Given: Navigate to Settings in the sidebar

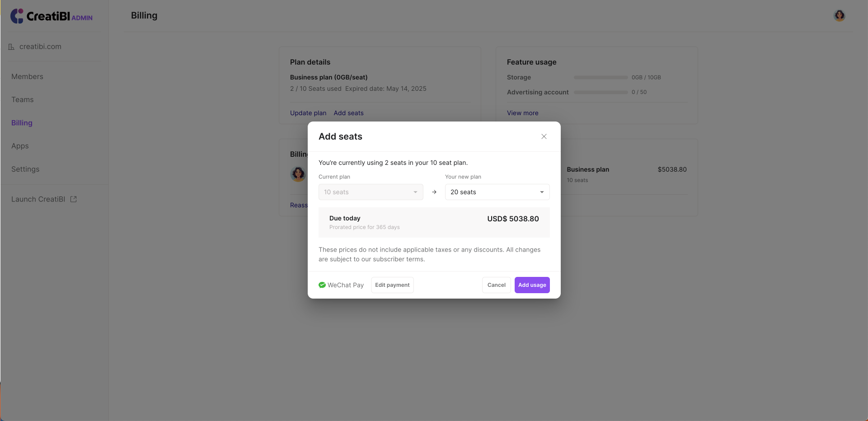Looking at the screenshot, I should 25,169.
